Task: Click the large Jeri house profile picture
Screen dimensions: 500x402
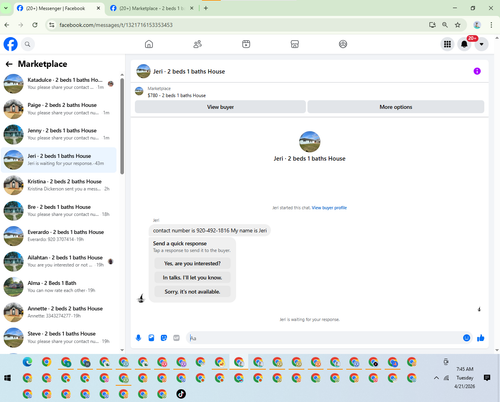Action: click(309, 142)
